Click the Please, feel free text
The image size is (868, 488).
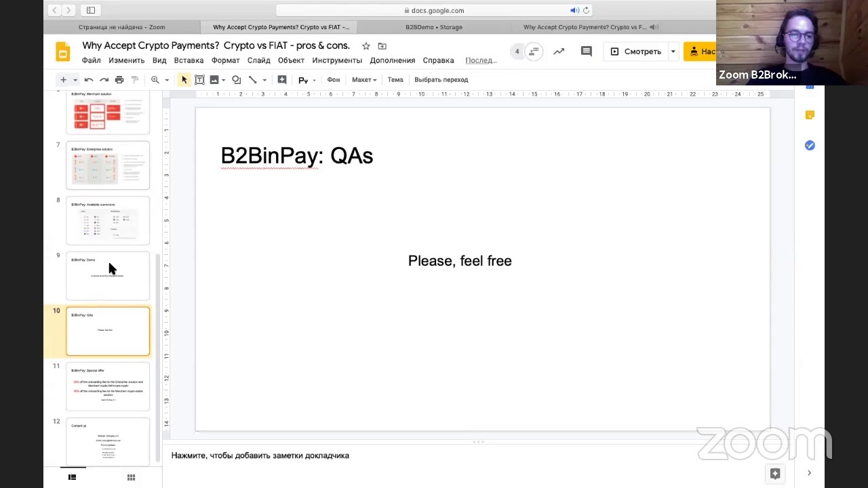(460, 261)
